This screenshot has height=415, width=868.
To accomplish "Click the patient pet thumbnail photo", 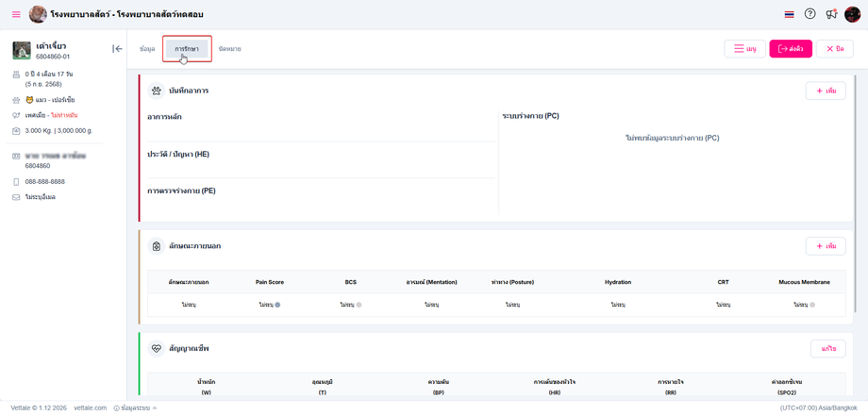I will pos(22,50).
